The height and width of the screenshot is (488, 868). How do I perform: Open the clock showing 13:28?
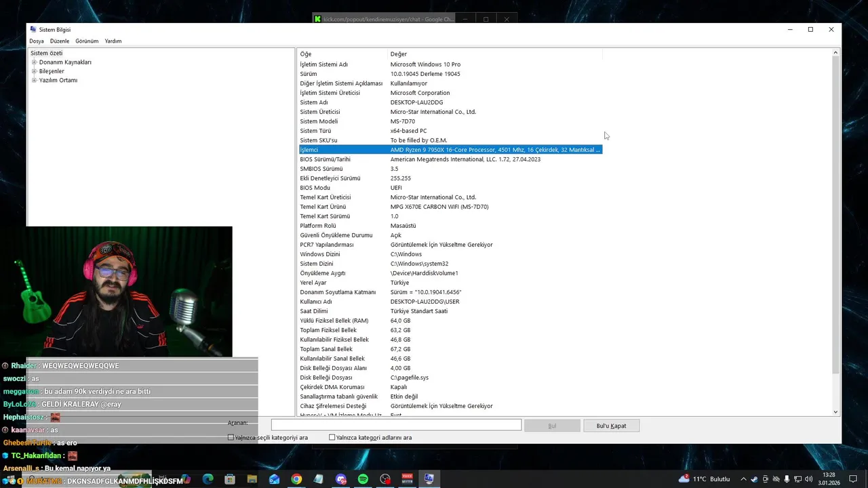tap(829, 479)
